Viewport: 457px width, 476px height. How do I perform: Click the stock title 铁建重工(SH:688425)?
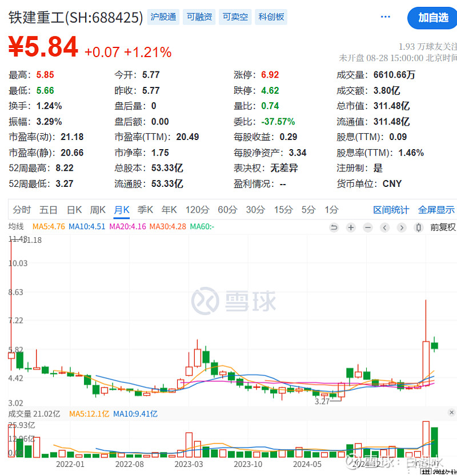click(75, 17)
